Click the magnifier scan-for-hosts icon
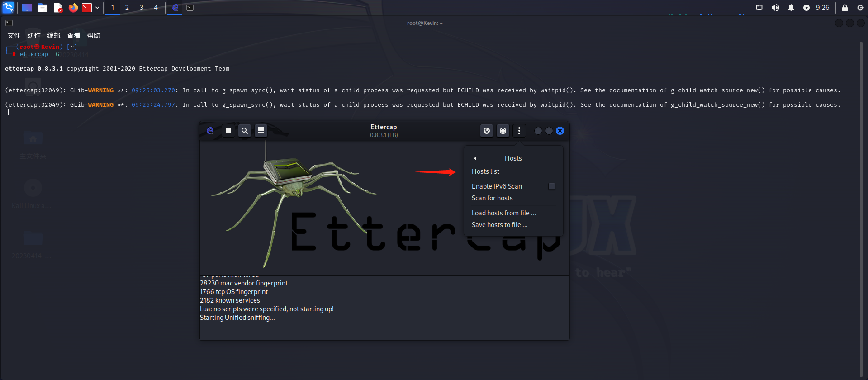The image size is (868, 380). pos(245,131)
